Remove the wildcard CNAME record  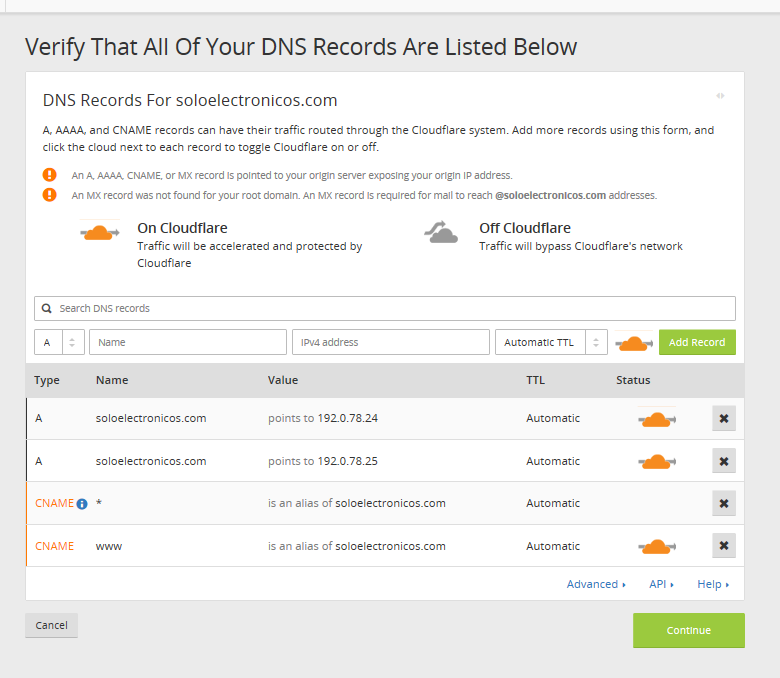click(x=724, y=503)
